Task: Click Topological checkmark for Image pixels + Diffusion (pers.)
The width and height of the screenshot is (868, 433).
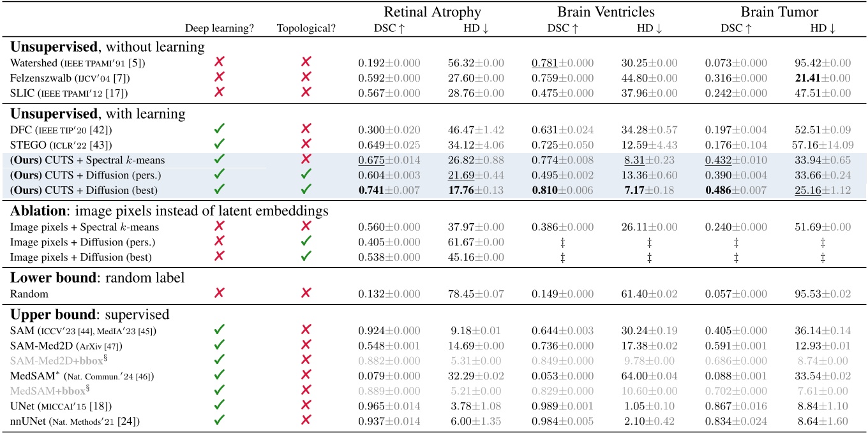Action: tap(306, 242)
